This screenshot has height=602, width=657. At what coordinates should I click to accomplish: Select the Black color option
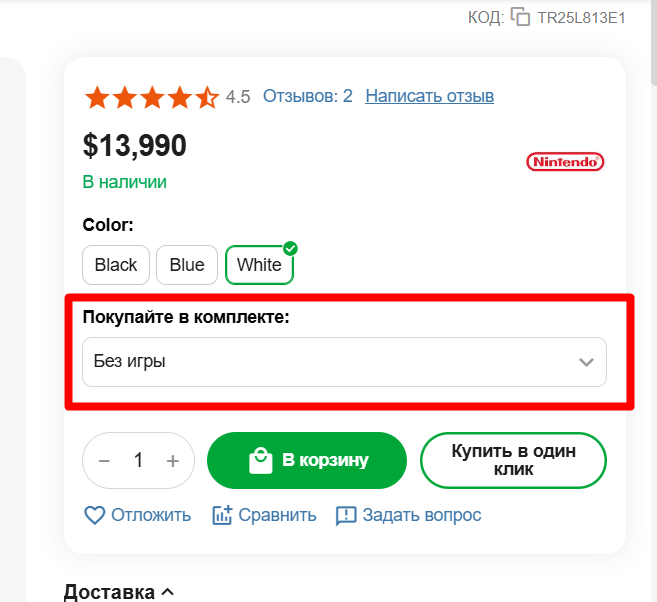(116, 265)
